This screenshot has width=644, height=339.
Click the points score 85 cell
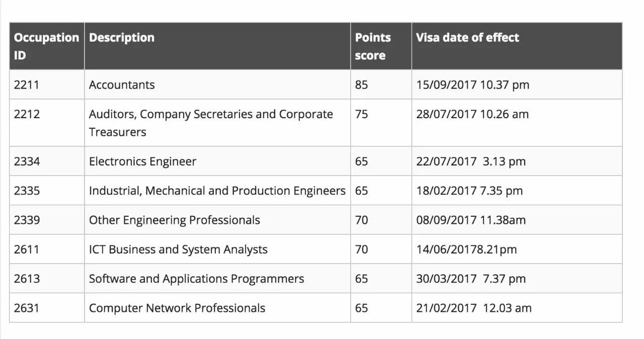point(381,84)
